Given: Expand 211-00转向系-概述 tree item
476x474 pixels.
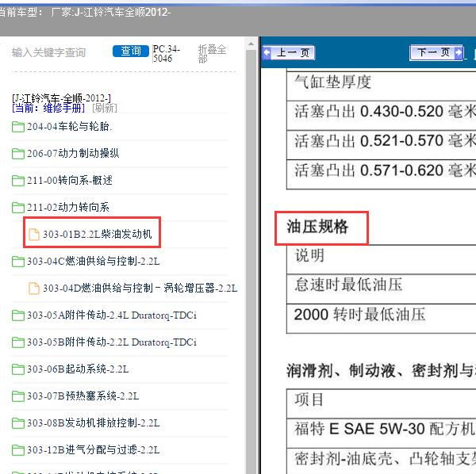Looking at the screenshot, I should (x=70, y=181).
